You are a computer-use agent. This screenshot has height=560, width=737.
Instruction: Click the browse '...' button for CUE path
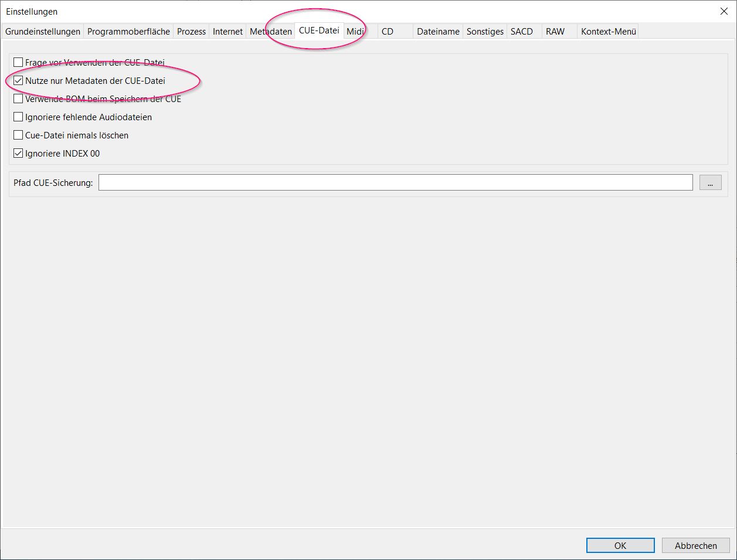(x=710, y=182)
